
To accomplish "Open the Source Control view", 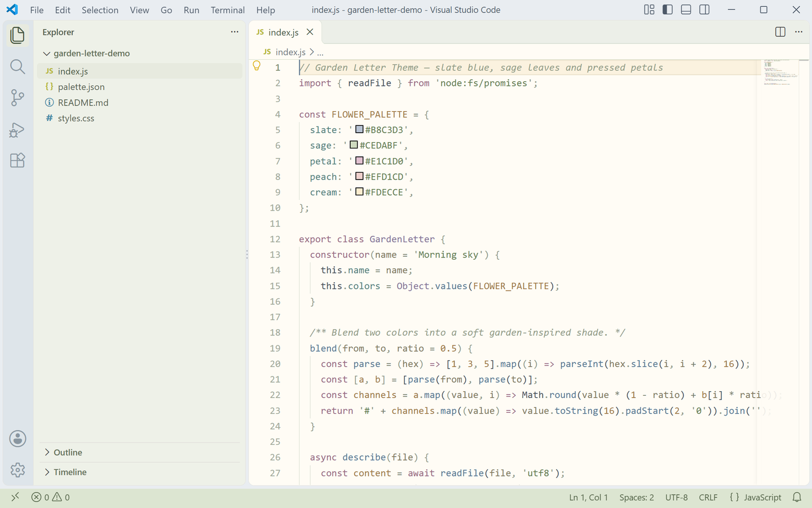I will coord(17,98).
